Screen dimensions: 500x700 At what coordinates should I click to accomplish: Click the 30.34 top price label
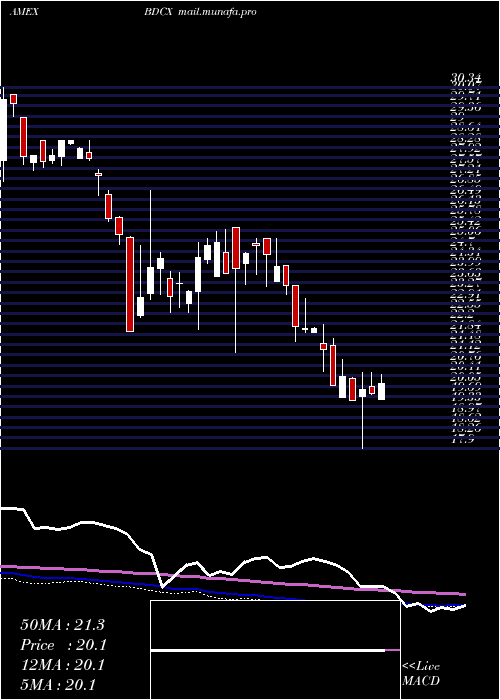[466, 80]
